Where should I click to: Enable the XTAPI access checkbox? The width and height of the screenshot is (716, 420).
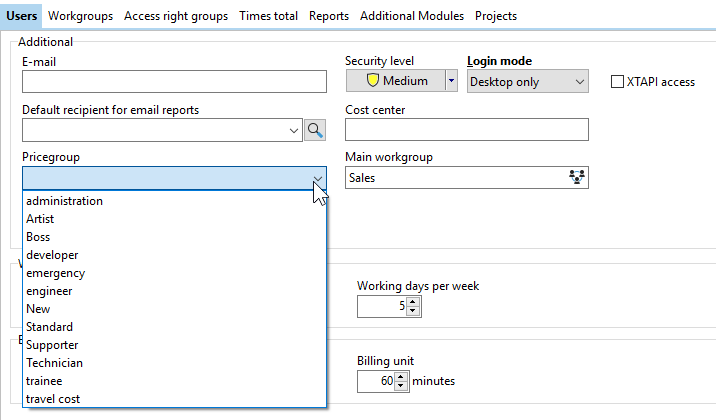click(617, 82)
